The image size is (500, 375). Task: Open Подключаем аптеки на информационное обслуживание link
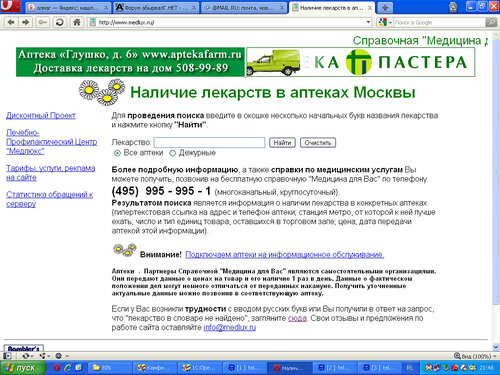pyautogui.click(x=285, y=255)
